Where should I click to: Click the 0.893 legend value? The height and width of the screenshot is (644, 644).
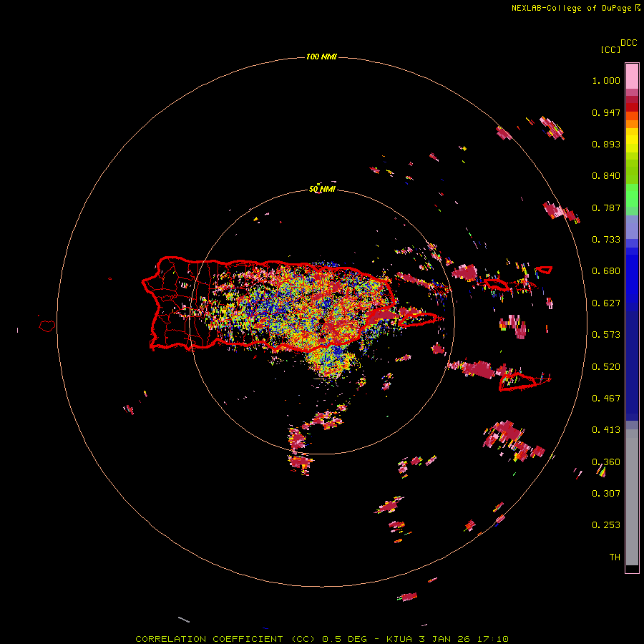(x=606, y=144)
